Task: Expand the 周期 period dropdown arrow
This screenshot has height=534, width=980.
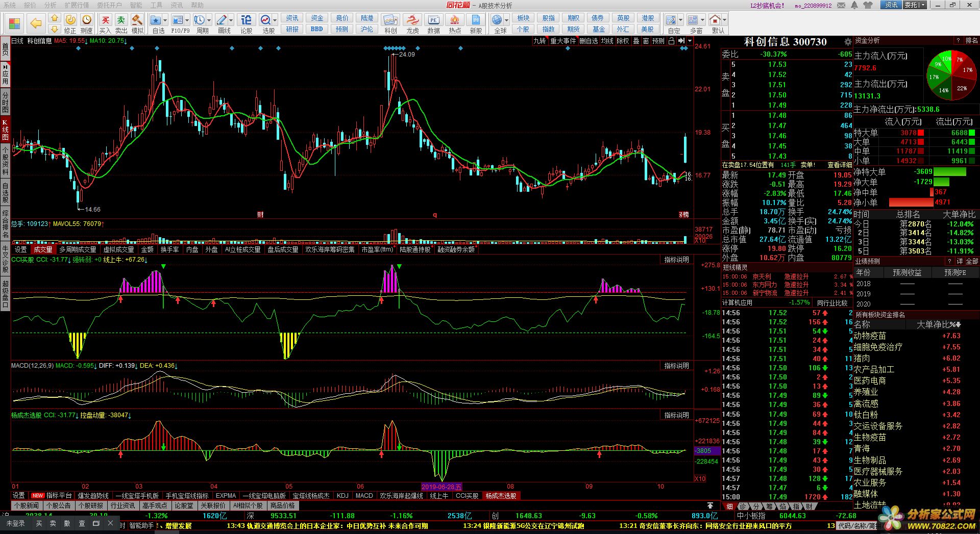Action: [209, 20]
